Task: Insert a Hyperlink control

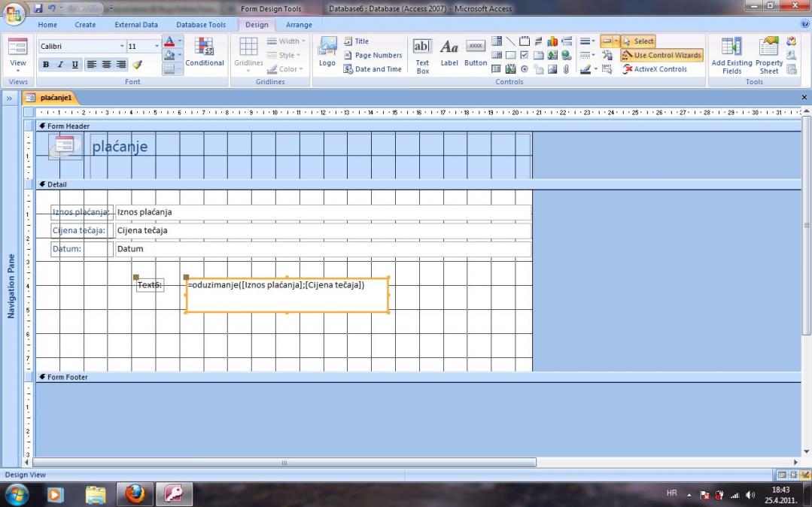Action: pyautogui.click(x=566, y=55)
